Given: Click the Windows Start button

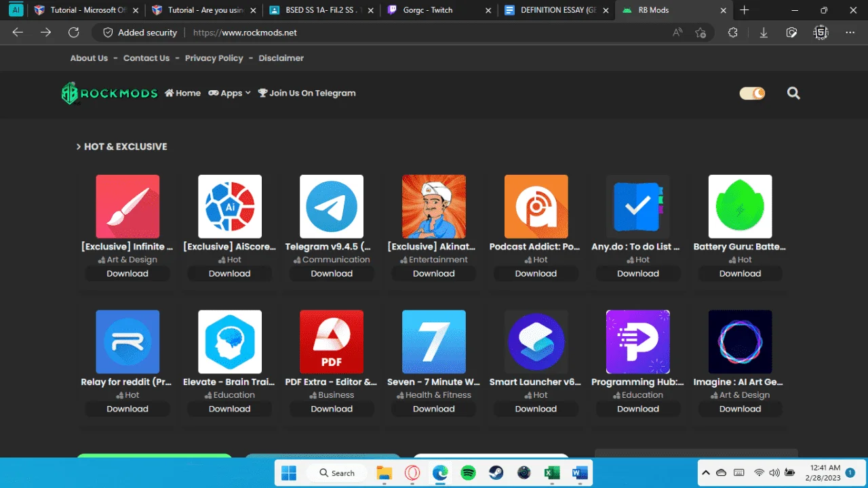Looking at the screenshot, I should pyautogui.click(x=289, y=473).
